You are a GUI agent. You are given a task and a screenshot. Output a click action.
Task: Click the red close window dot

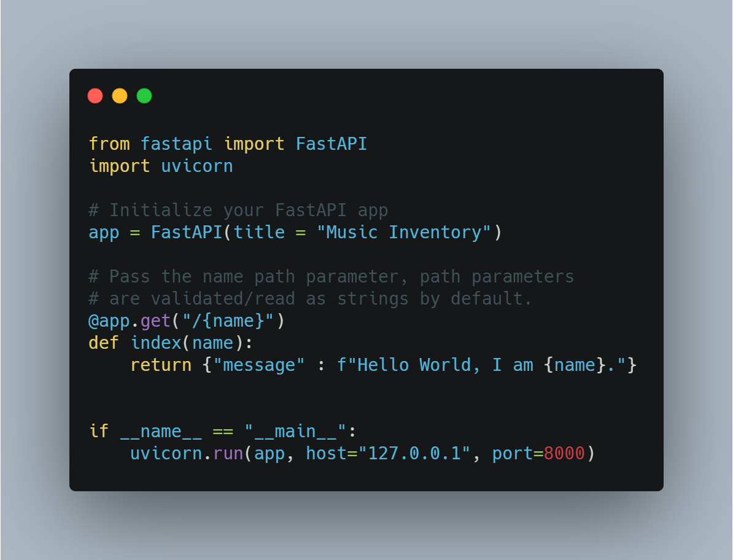coord(95,96)
